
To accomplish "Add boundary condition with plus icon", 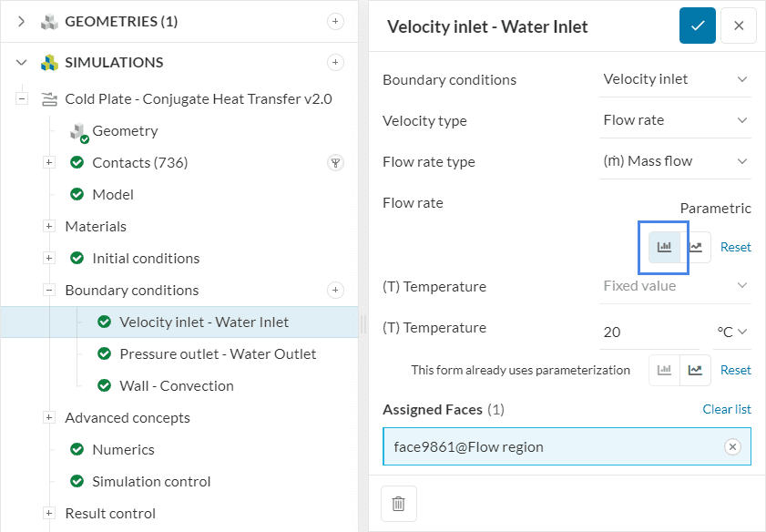I will pos(335,291).
